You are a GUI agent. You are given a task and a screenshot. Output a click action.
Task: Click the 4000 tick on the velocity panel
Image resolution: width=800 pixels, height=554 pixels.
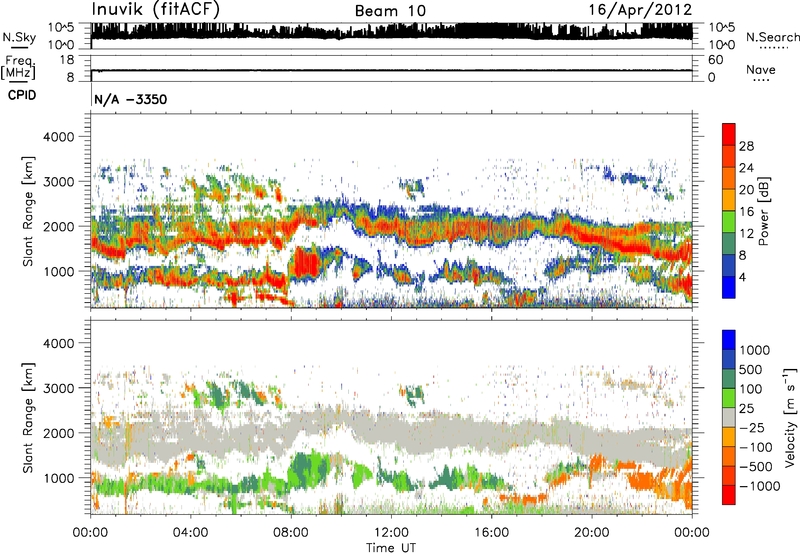pos(58,343)
